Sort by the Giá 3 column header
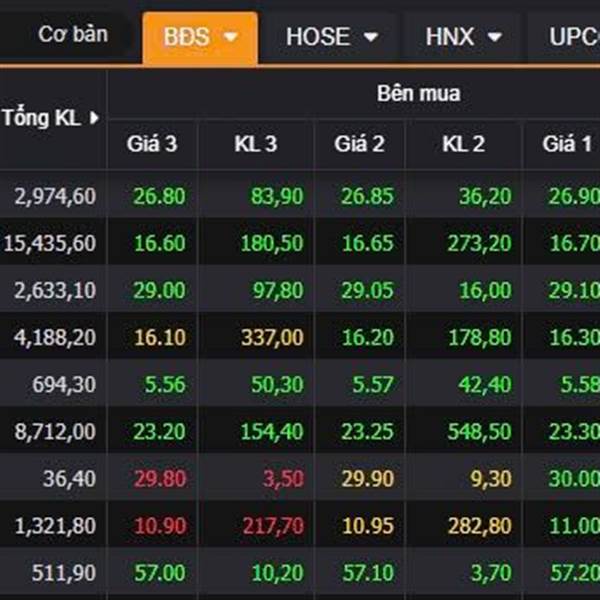This screenshot has width=600, height=600. coord(152,144)
